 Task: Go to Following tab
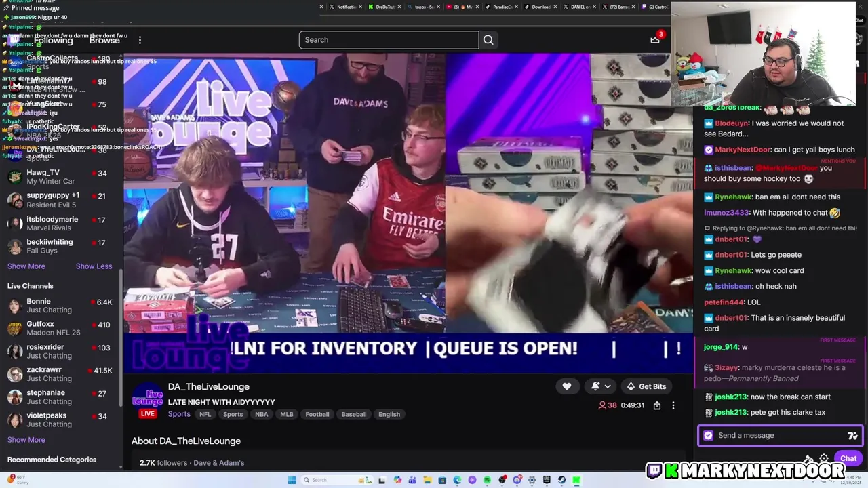point(53,41)
